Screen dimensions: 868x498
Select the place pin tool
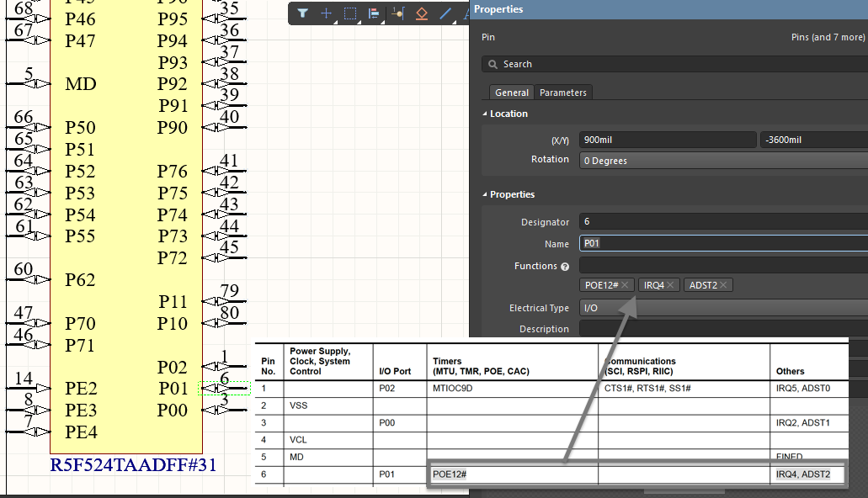397,13
